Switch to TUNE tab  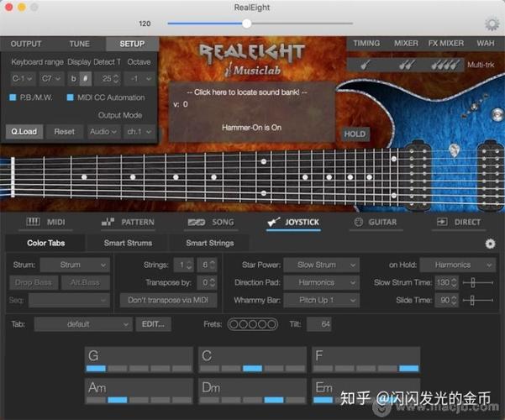coord(79,44)
